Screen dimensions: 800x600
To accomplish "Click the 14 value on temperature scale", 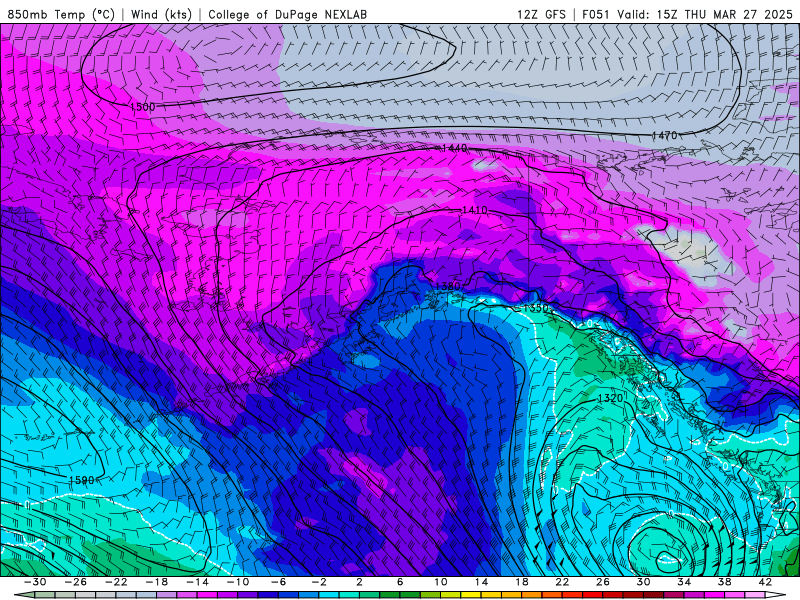I will click(x=481, y=582).
